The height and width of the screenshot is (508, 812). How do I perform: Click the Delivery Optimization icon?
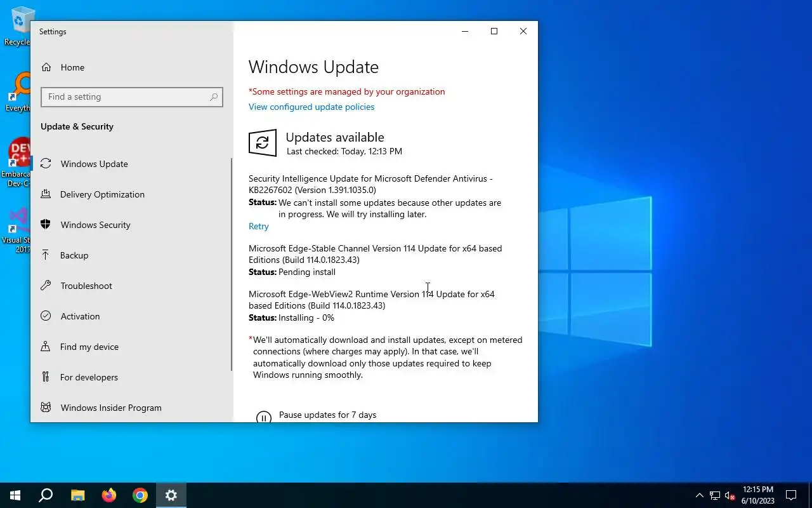point(46,194)
